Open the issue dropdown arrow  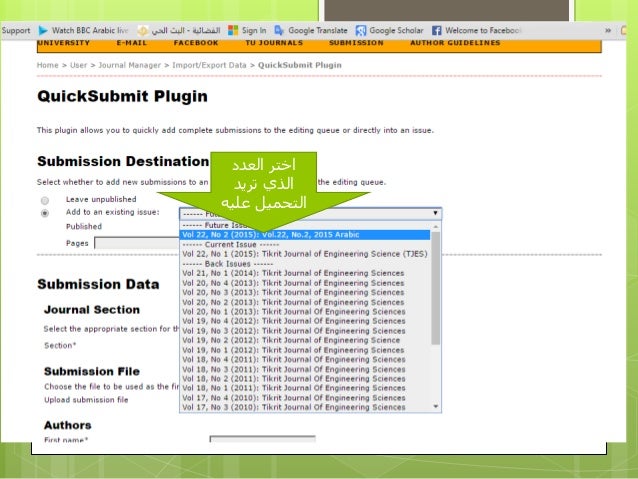click(435, 213)
